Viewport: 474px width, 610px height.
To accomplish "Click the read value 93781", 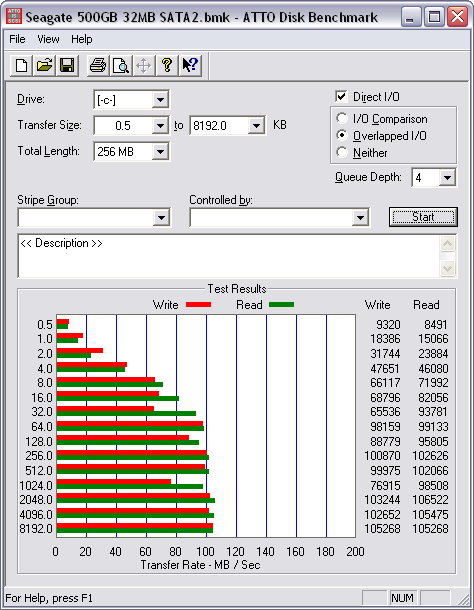I will coord(434,412).
